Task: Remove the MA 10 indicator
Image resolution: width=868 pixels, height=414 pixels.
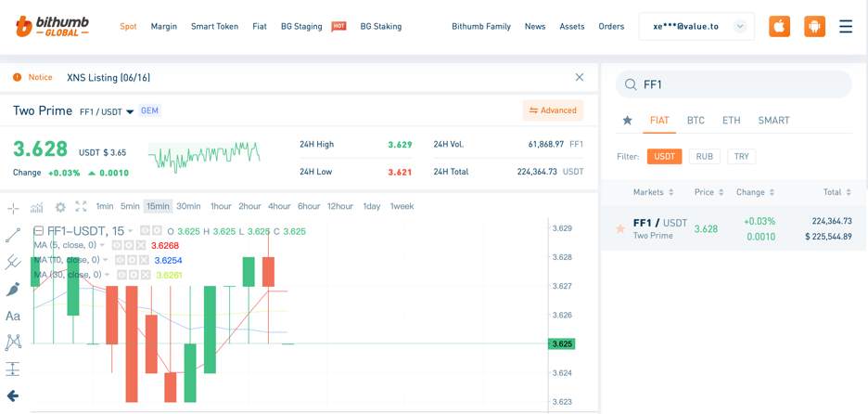Action: (144, 260)
